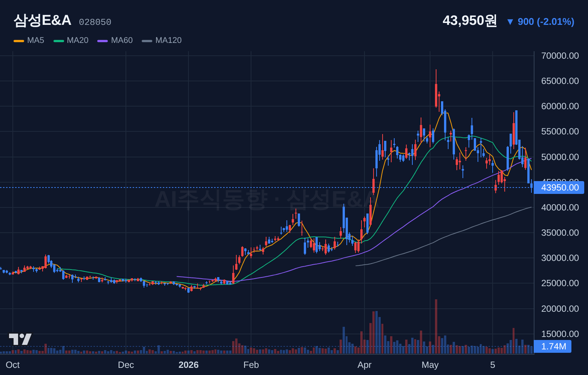Click the Oct time axis label

click(x=13, y=365)
